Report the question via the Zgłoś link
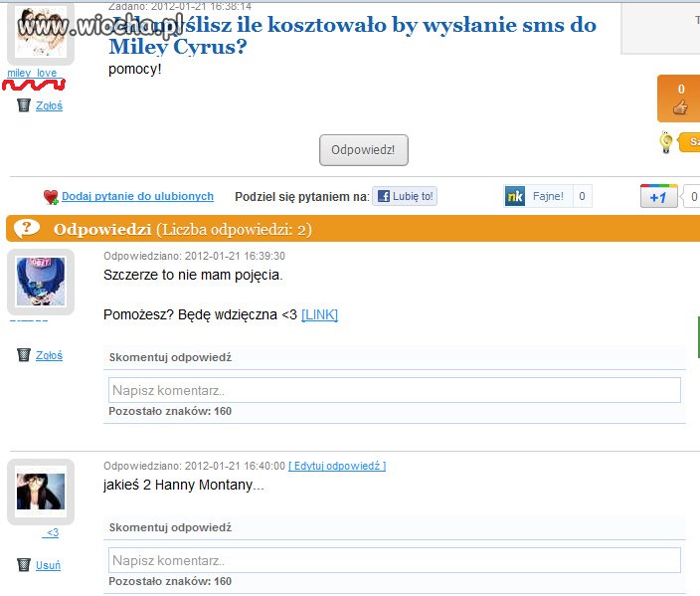 coord(49,105)
